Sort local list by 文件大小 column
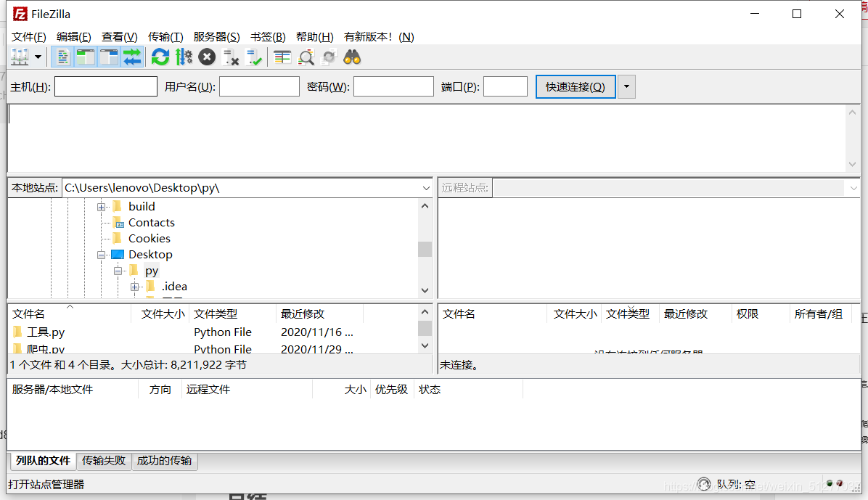Screen dimensions: 868x500 [x=160, y=314]
